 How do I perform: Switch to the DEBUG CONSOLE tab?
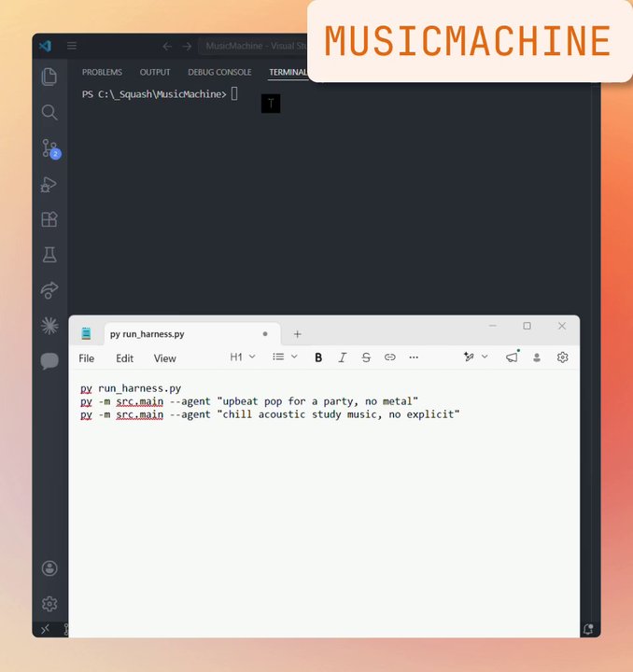[219, 72]
